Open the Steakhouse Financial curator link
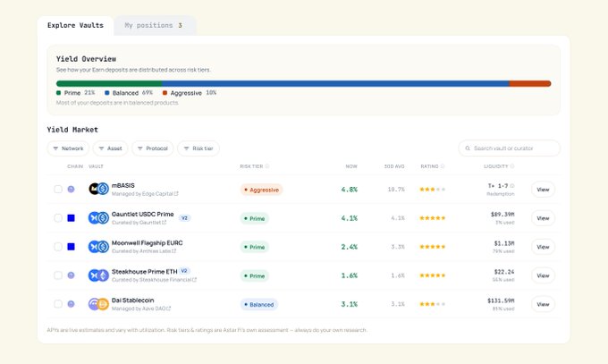This screenshot has width=608, height=364. pyautogui.click(x=194, y=280)
